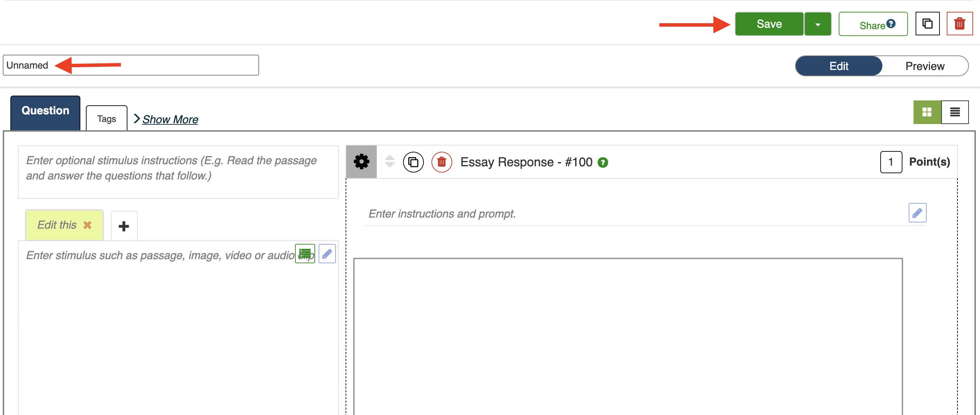Click the question reorder up/down arrows
980x415 pixels.
(390, 161)
